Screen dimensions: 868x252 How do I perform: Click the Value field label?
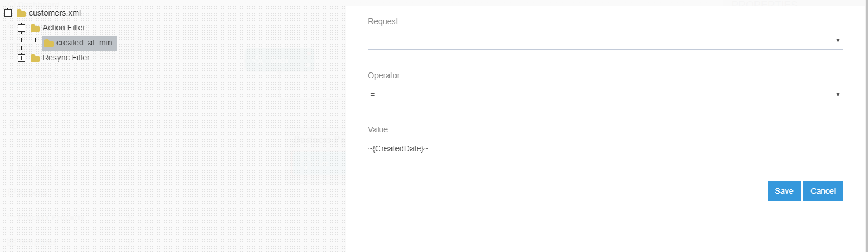378,129
